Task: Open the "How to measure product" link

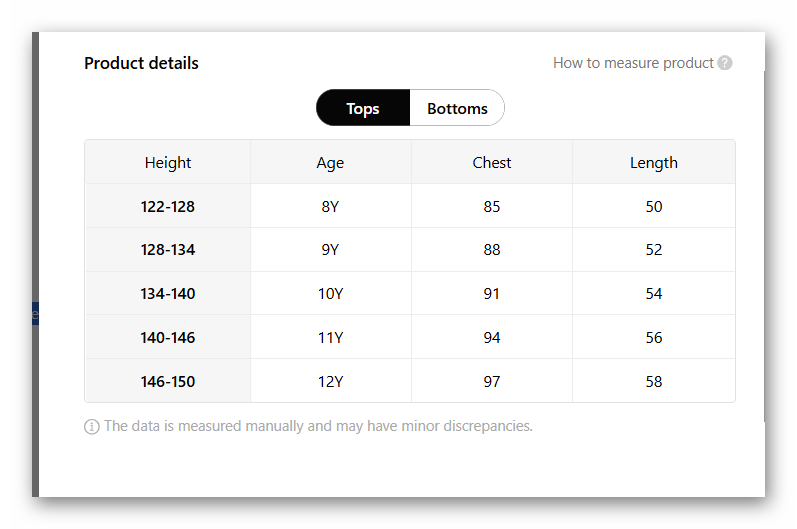Action: click(633, 63)
